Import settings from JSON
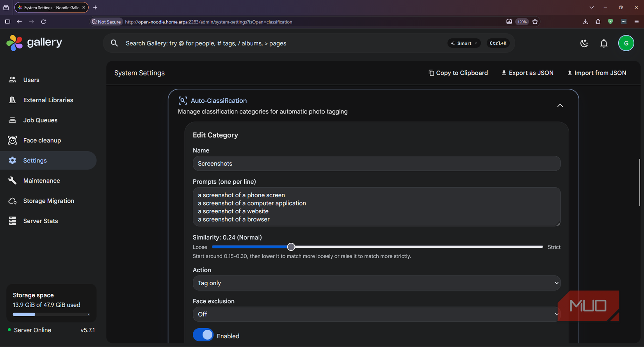 597,73
